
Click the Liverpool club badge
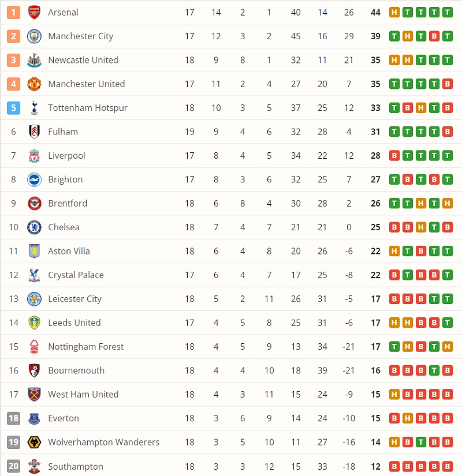(34, 155)
